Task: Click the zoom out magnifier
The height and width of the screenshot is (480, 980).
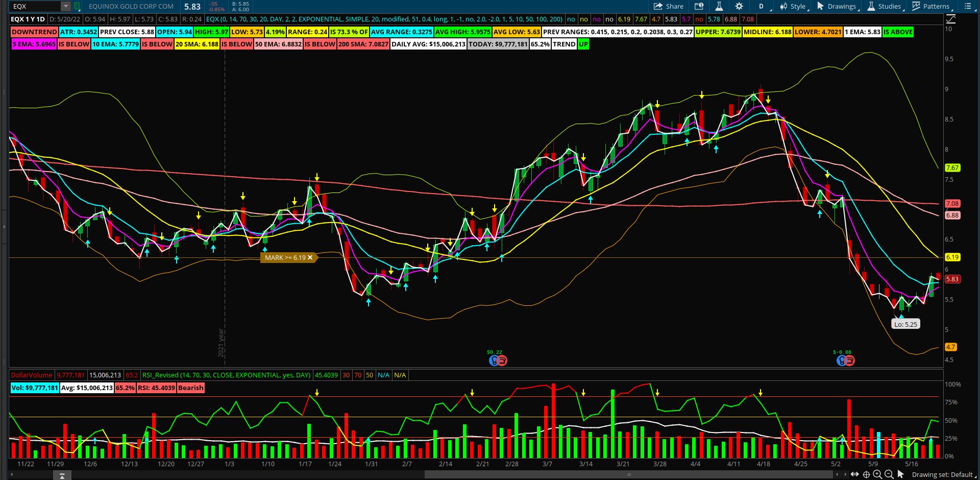Action: coord(889,474)
